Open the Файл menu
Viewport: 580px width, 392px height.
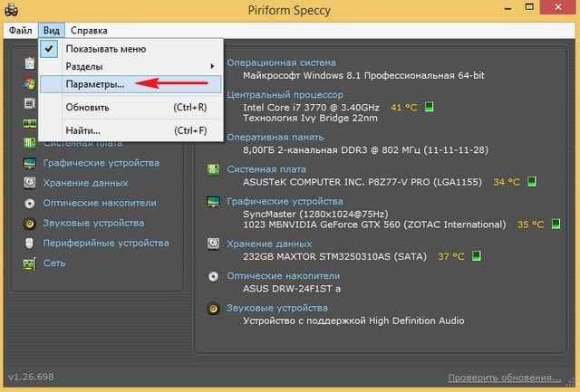pyautogui.click(x=20, y=30)
